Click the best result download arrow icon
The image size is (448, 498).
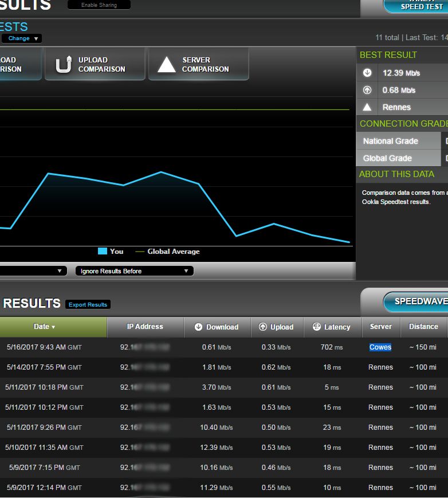pyautogui.click(x=367, y=73)
